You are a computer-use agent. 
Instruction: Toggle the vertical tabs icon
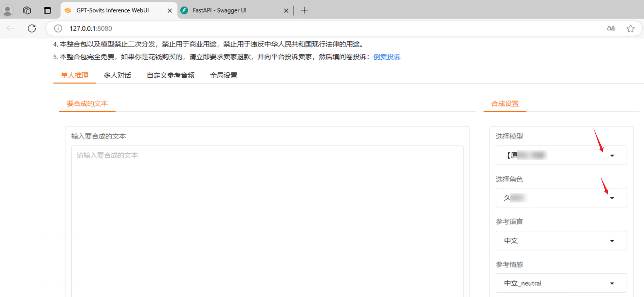click(47, 10)
